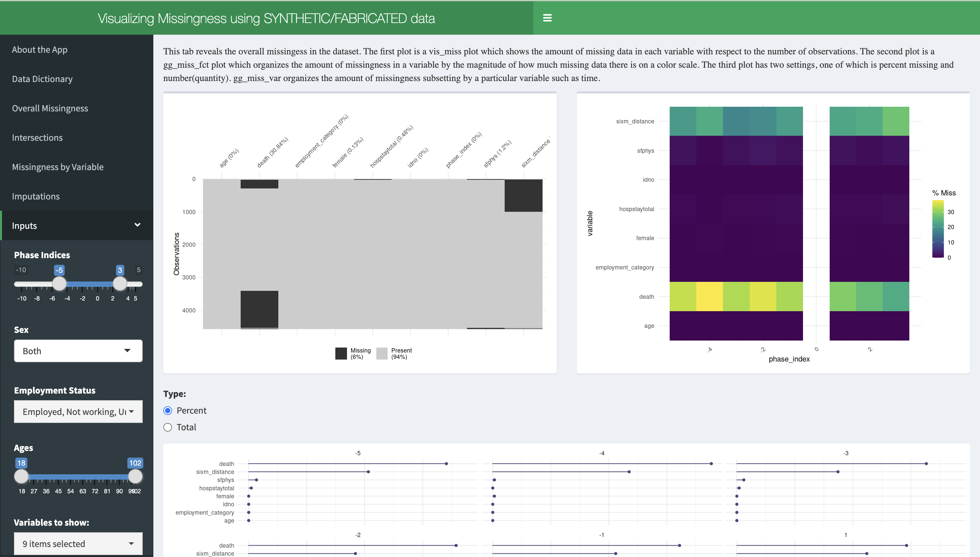Open the Sex dropdown showing Both
980x557 pixels.
point(78,351)
